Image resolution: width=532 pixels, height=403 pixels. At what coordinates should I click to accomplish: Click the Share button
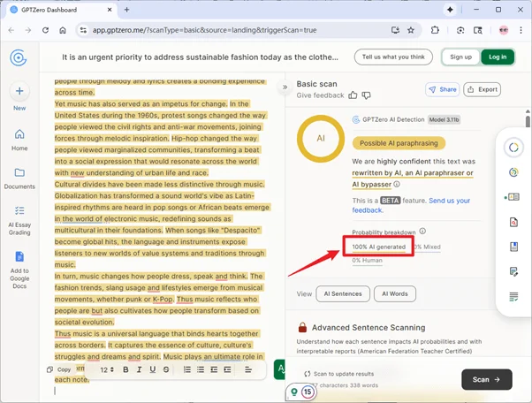443,89
